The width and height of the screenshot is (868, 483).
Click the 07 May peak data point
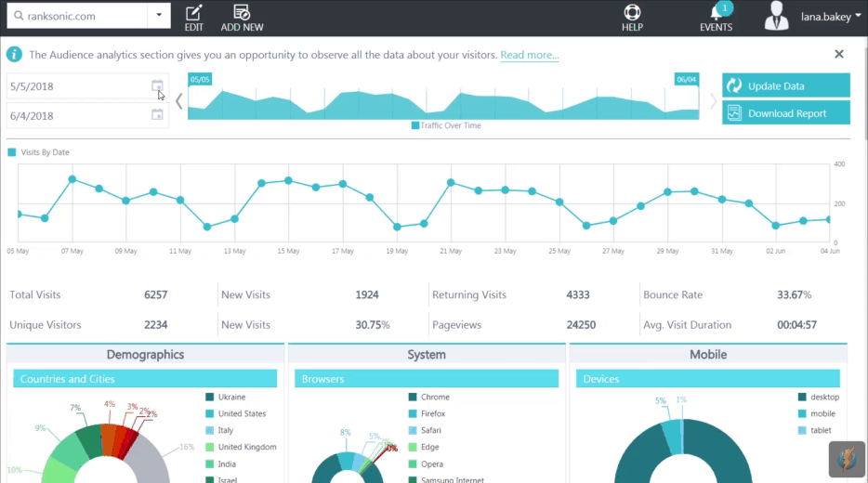72,179
